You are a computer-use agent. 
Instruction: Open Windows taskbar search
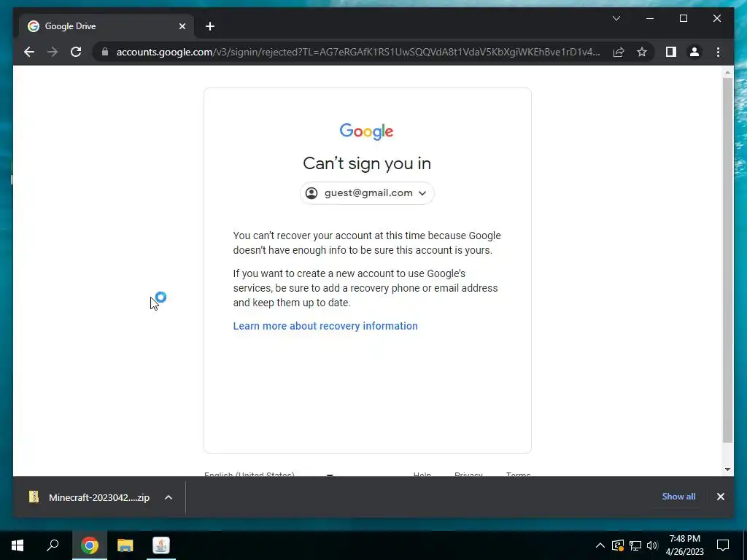(x=53, y=545)
